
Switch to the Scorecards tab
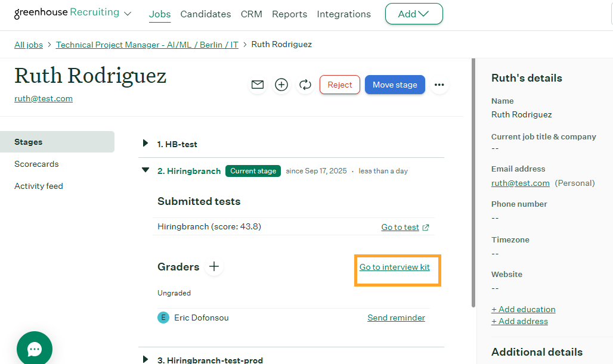click(36, 164)
